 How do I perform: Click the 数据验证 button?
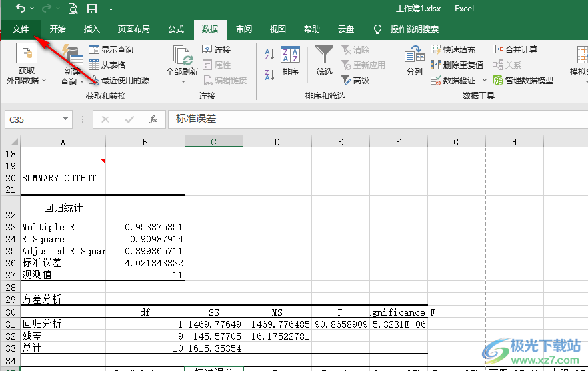click(x=453, y=80)
